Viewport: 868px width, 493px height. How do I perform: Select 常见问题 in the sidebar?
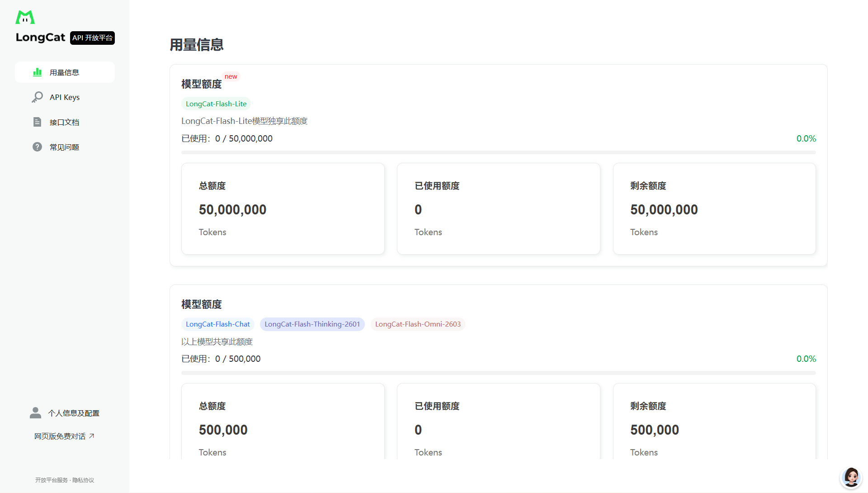coord(65,147)
